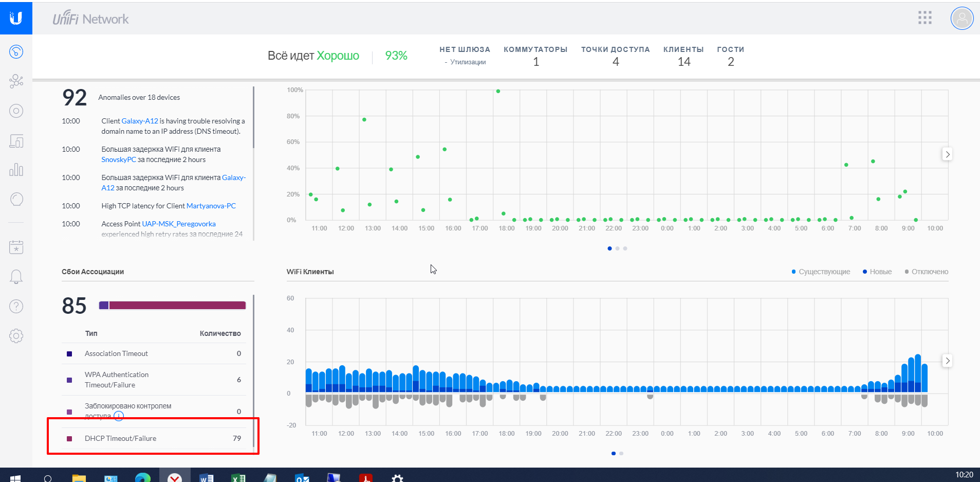
Task: Toggle the Существующие legend series
Action: pyautogui.click(x=821, y=272)
